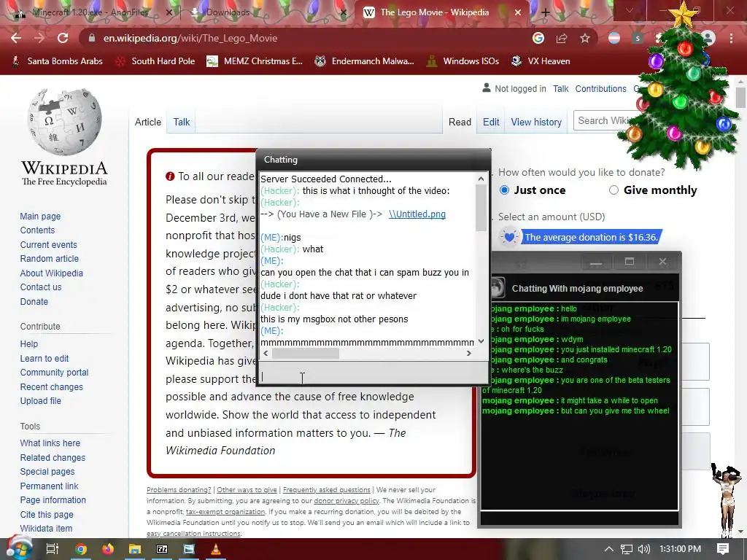The image size is (747, 560).
Task: Open the Chrome profile avatar
Action: point(708,38)
